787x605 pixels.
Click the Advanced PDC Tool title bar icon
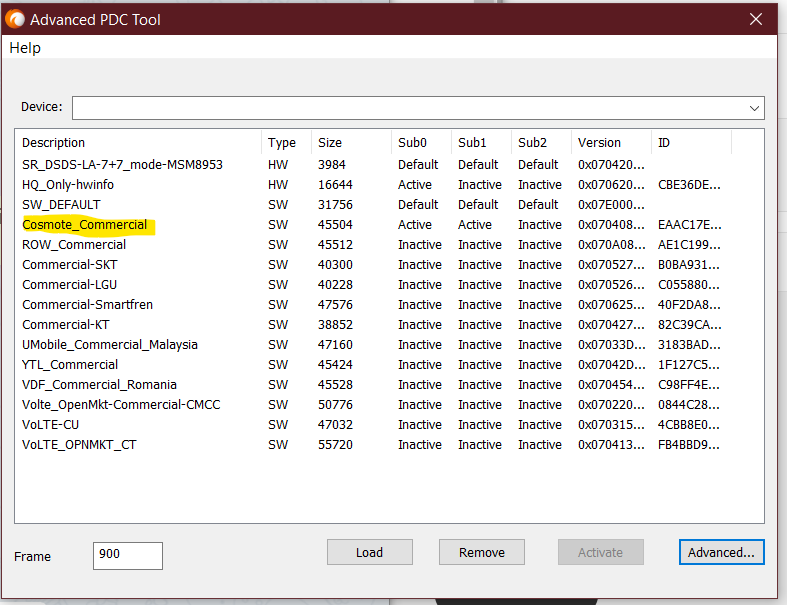coord(16,19)
